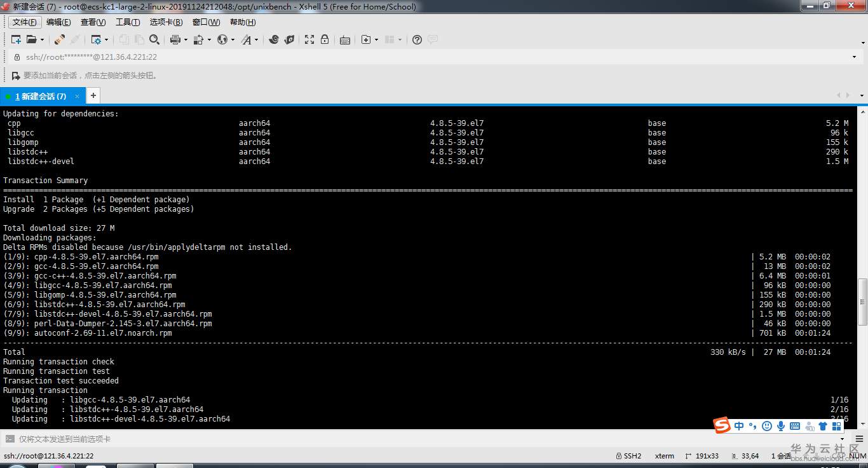
Task: Click the Font letter A icon
Action: (247, 39)
